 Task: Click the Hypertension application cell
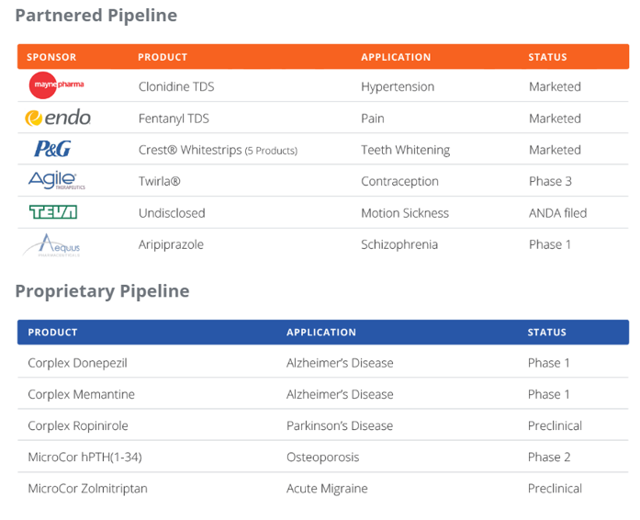pos(398,87)
